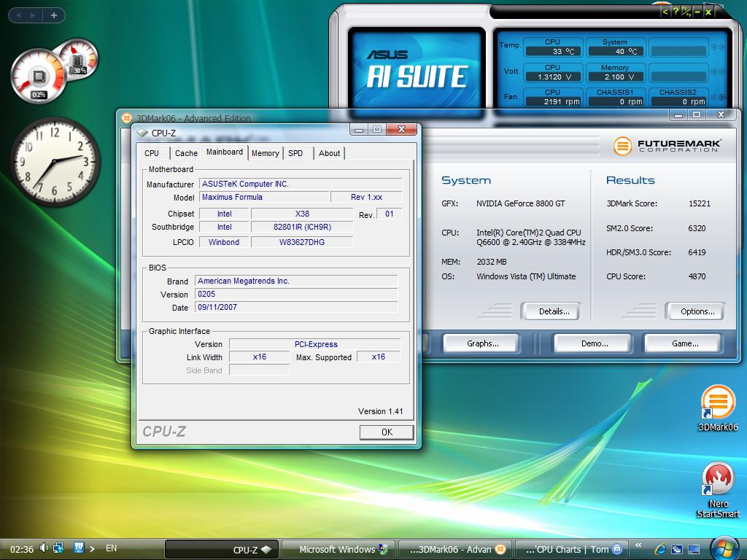Click the Options button in 3DMark06
The image size is (747, 560).
click(697, 311)
